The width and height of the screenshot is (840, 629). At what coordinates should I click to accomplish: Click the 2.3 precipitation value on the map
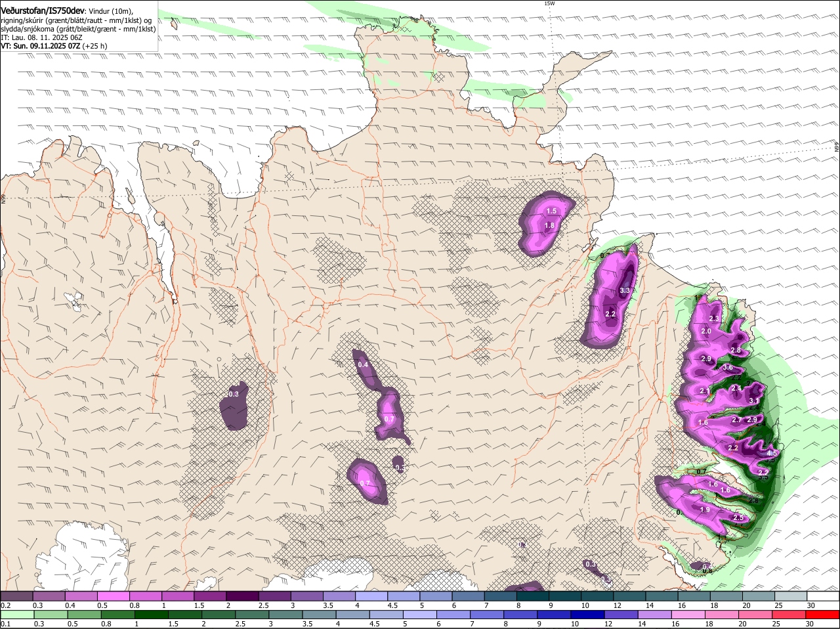point(715,318)
